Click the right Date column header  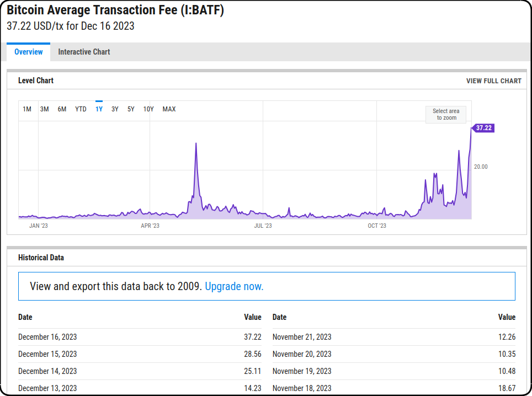click(279, 317)
